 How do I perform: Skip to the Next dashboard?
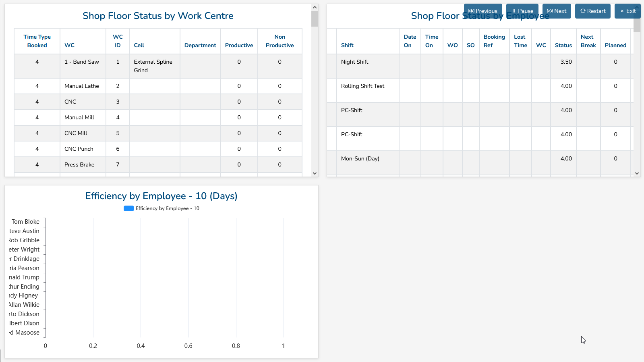[x=556, y=11]
